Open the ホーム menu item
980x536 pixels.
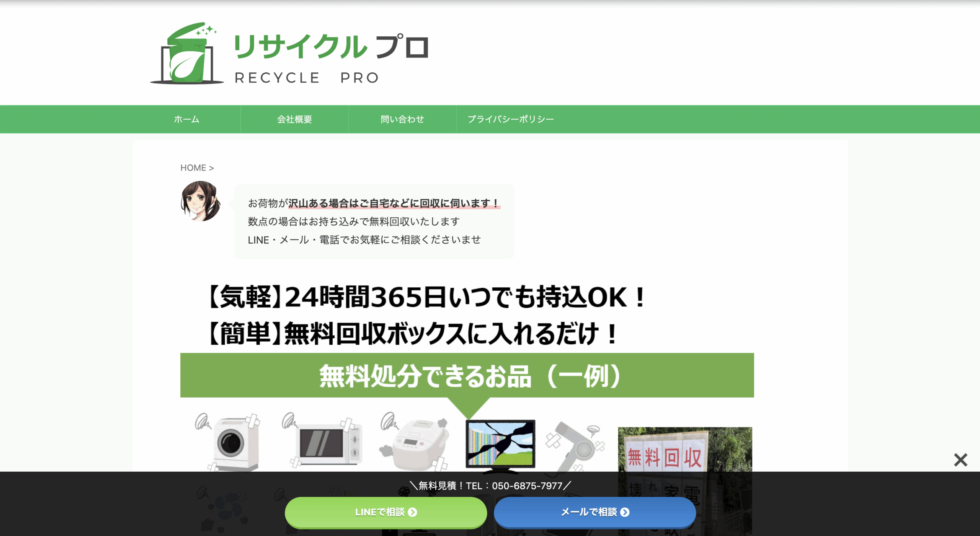(x=186, y=119)
